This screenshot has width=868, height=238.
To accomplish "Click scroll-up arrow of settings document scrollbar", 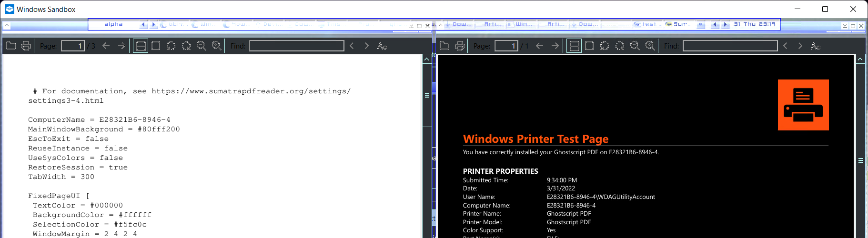I will [427, 59].
